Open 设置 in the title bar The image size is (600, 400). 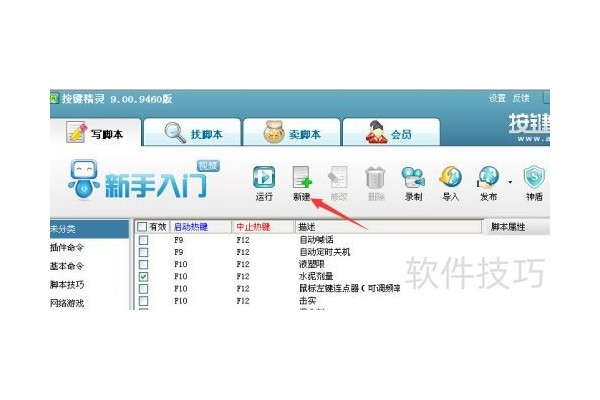[497, 98]
